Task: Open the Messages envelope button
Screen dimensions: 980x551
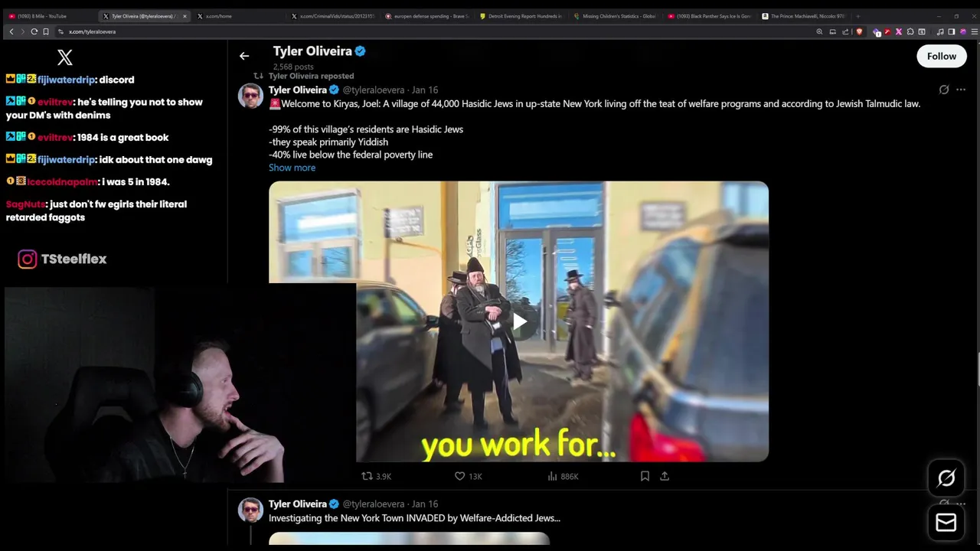Action: [x=946, y=523]
